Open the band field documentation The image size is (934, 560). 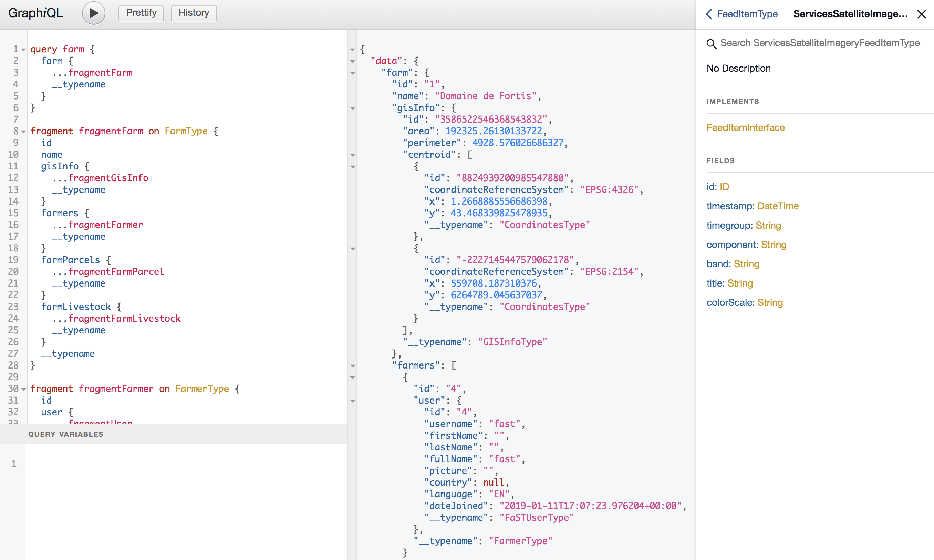point(718,264)
